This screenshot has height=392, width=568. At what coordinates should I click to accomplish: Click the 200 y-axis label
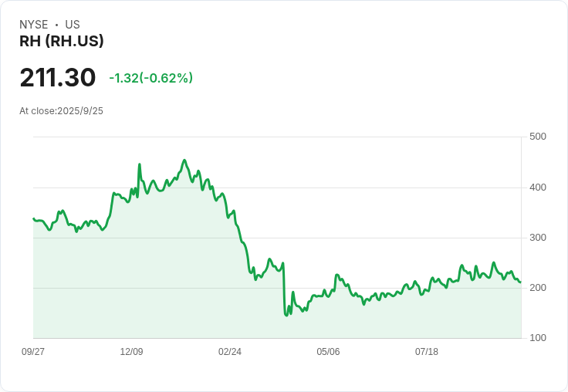point(537,288)
